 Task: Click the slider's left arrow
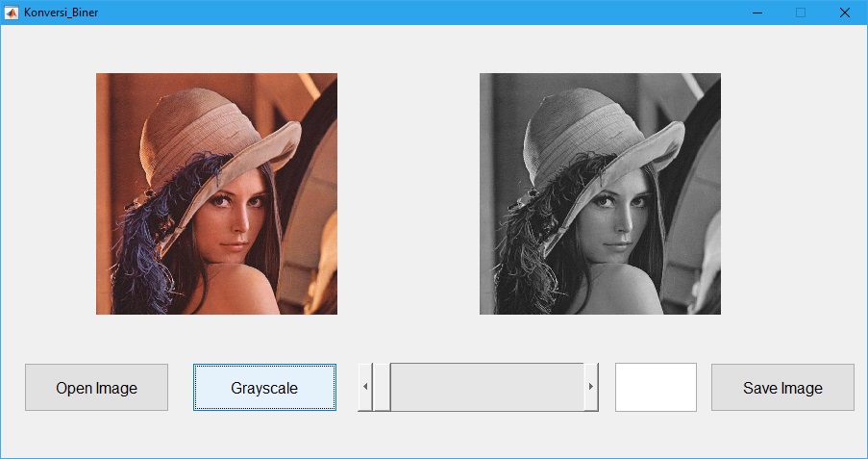tap(364, 387)
